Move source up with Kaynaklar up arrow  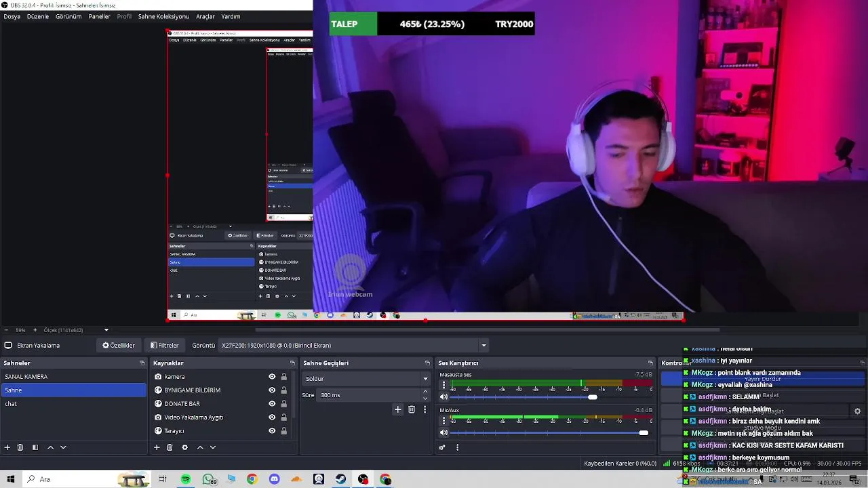(x=200, y=447)
